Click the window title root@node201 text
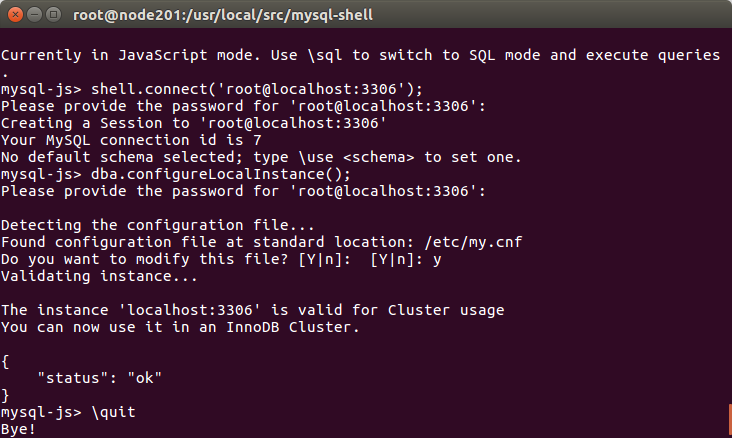732x438 pixels. tap(223, 15)
